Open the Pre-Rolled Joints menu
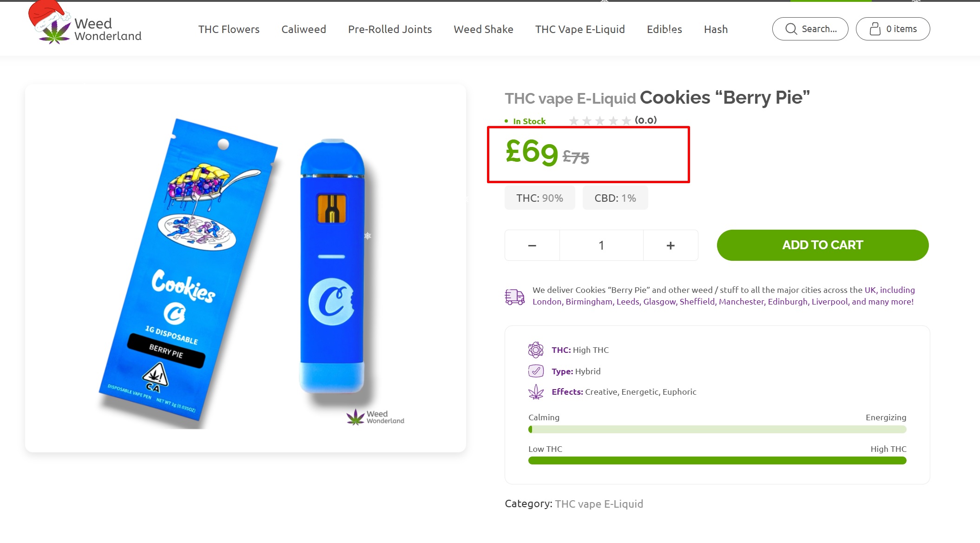 click(x=390, y=29)
